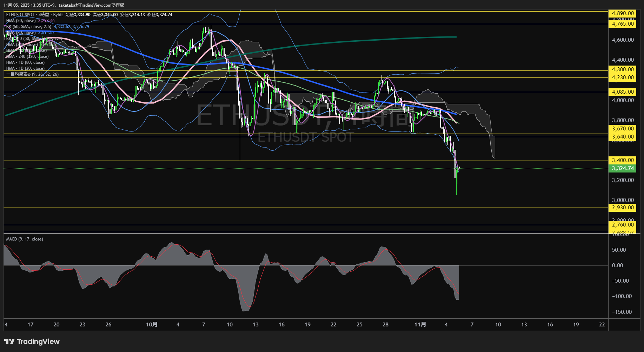
Task: Click the yellow 3,400.00 price level label
Action: point(623,160)
